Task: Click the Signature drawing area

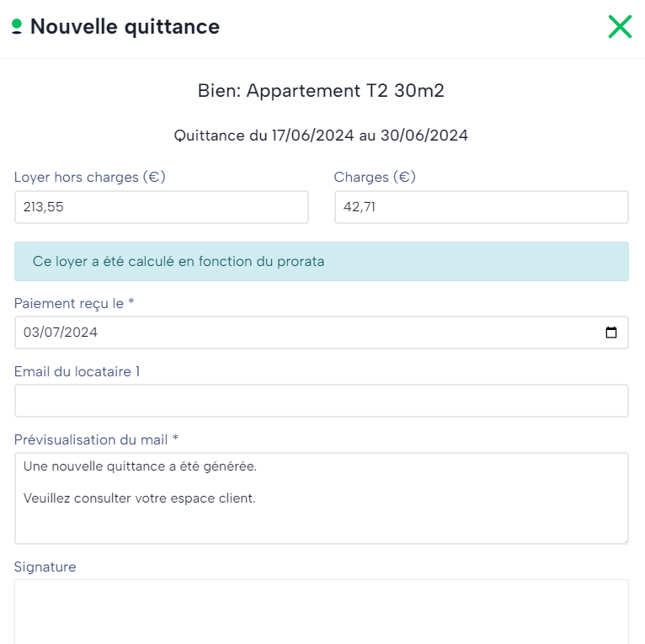Action: [321, 611]
